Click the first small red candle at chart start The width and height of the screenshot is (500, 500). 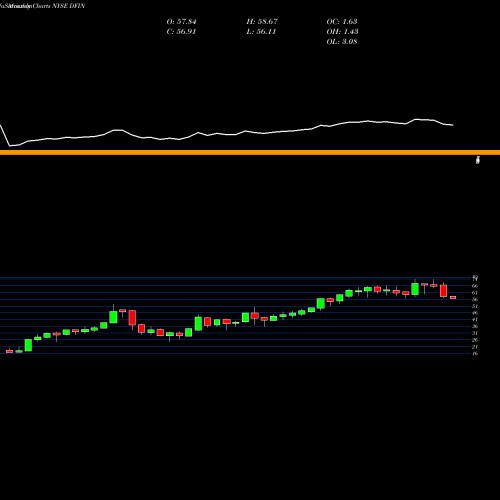tap(9, 351)
